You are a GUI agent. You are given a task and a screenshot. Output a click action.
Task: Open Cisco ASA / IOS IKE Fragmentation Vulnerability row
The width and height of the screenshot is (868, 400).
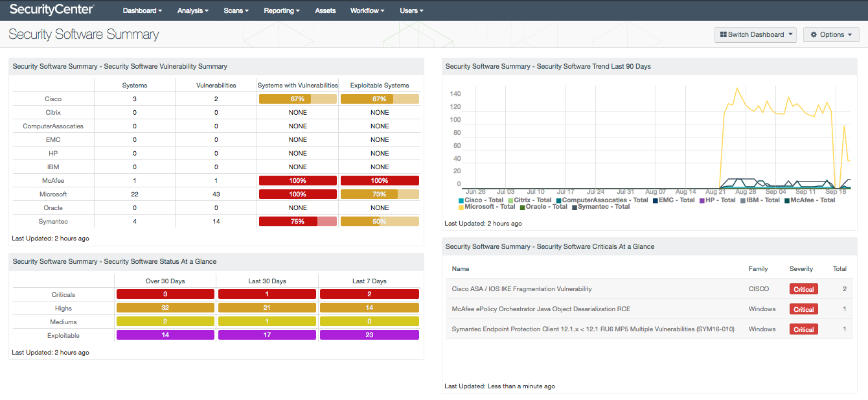coord(649,288)
